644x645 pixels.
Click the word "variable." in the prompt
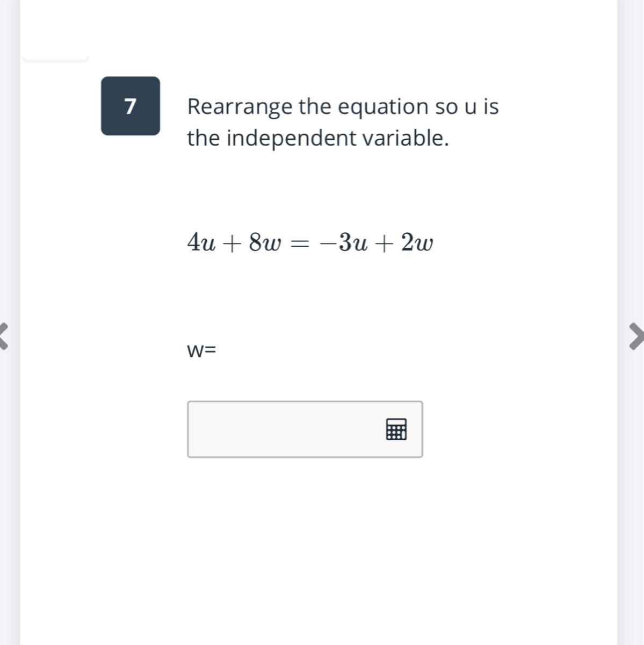(405, 138)
